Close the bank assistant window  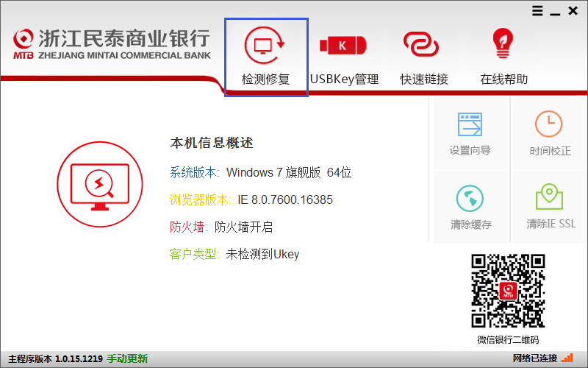573,10
